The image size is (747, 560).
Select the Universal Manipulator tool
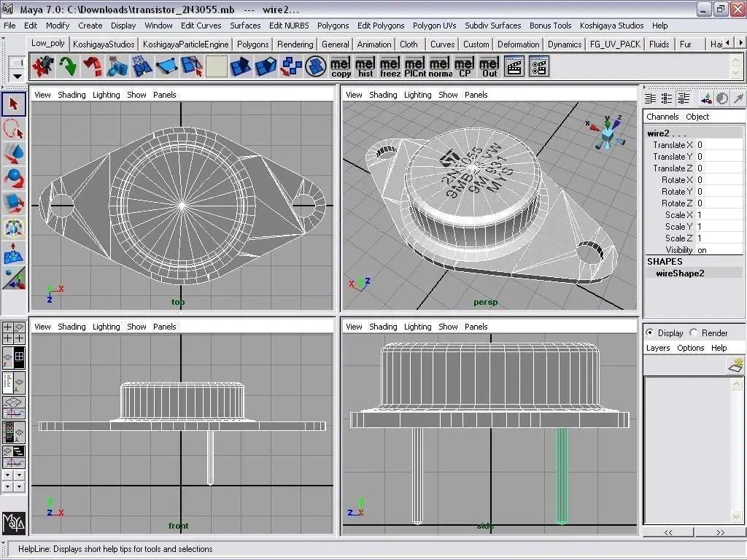click(13, 228)
